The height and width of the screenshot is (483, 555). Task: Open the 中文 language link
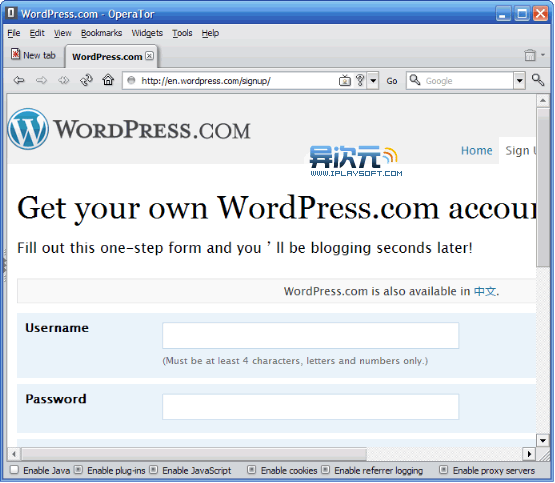tap(485, 291)
